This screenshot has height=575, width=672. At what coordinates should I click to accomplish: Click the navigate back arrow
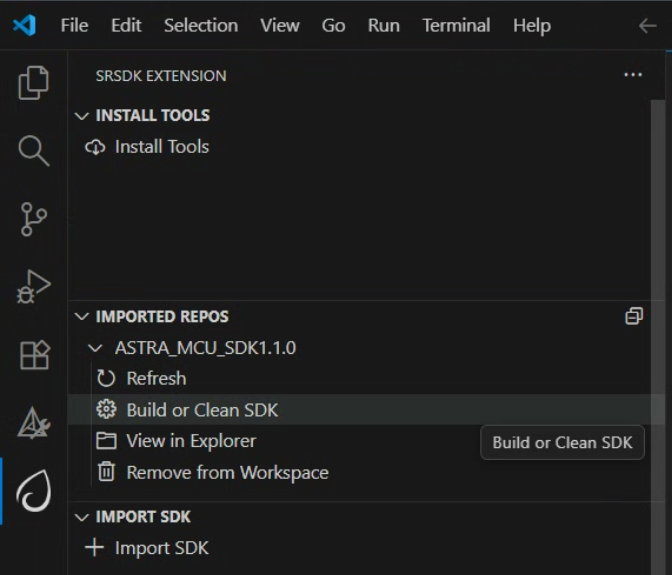647,26
